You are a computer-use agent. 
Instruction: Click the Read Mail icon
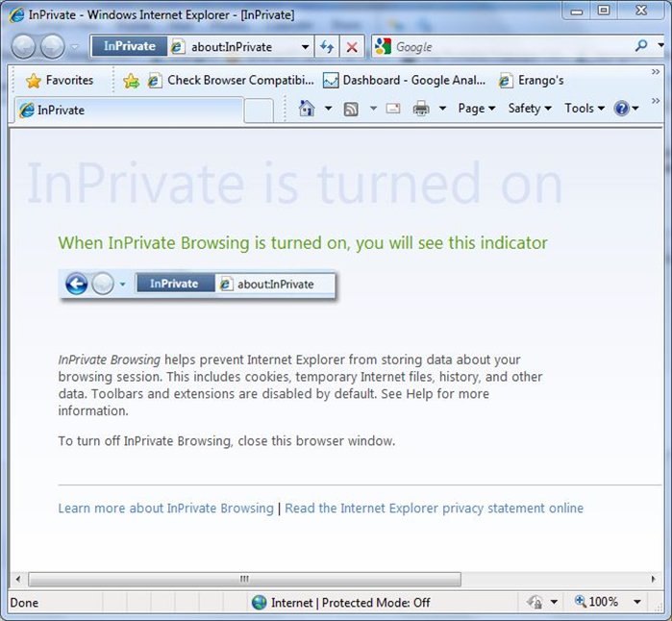pos(393,109)
